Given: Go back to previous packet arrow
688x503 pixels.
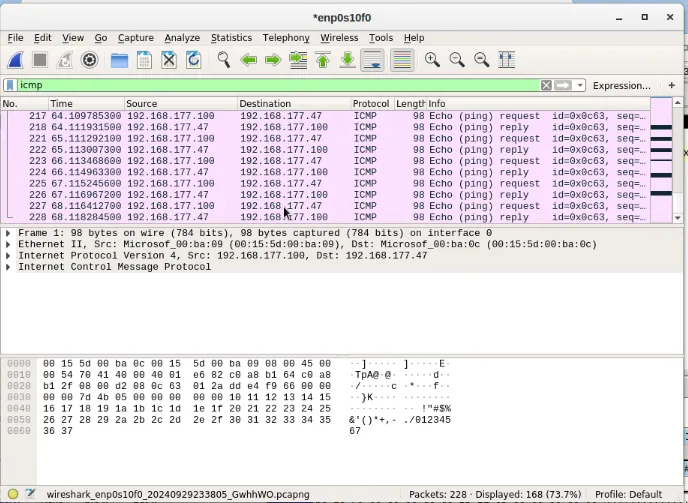Looking at the screenshot, I should (249, 60).
